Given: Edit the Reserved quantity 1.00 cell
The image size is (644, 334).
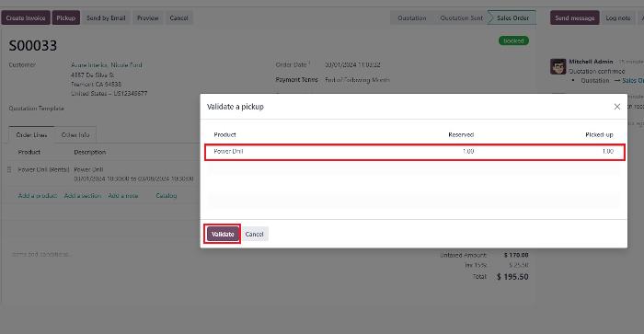Looking at the screenshot, I should (x=468, y=151).
